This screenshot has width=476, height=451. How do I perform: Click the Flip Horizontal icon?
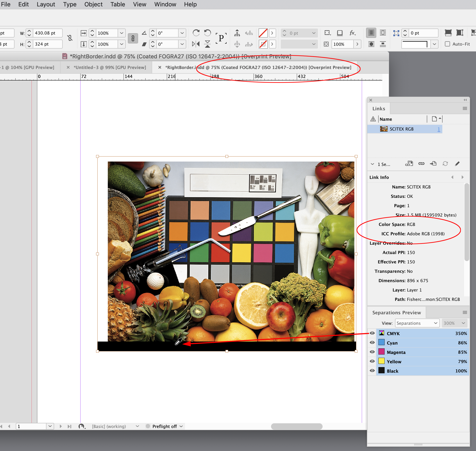(x=196, y=44)
